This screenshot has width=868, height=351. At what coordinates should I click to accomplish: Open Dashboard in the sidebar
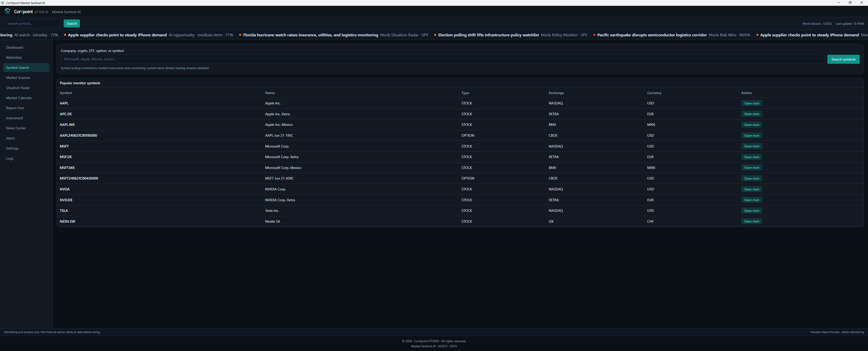tap(26, 47)
